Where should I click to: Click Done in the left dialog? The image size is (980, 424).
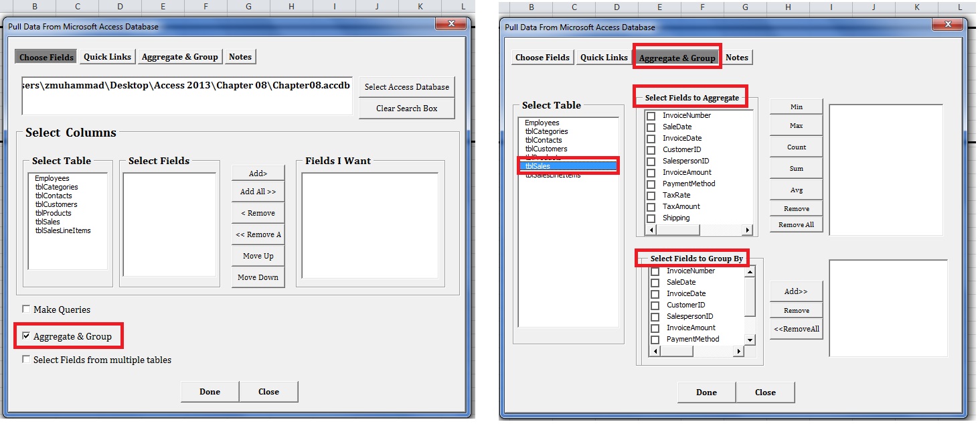pyautogui.click(x=210, y=392)
